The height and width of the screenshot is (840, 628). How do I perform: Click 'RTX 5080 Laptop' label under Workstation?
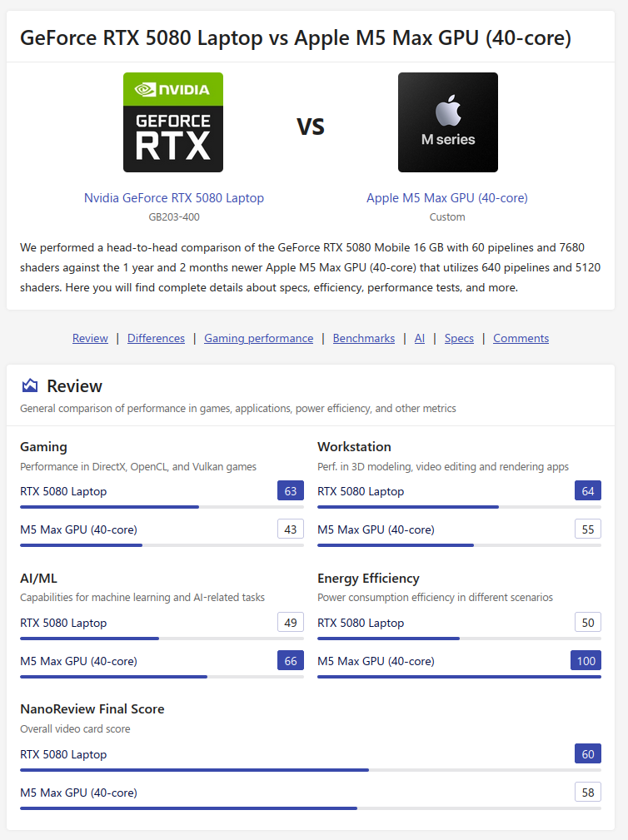[x=361, y=491]
